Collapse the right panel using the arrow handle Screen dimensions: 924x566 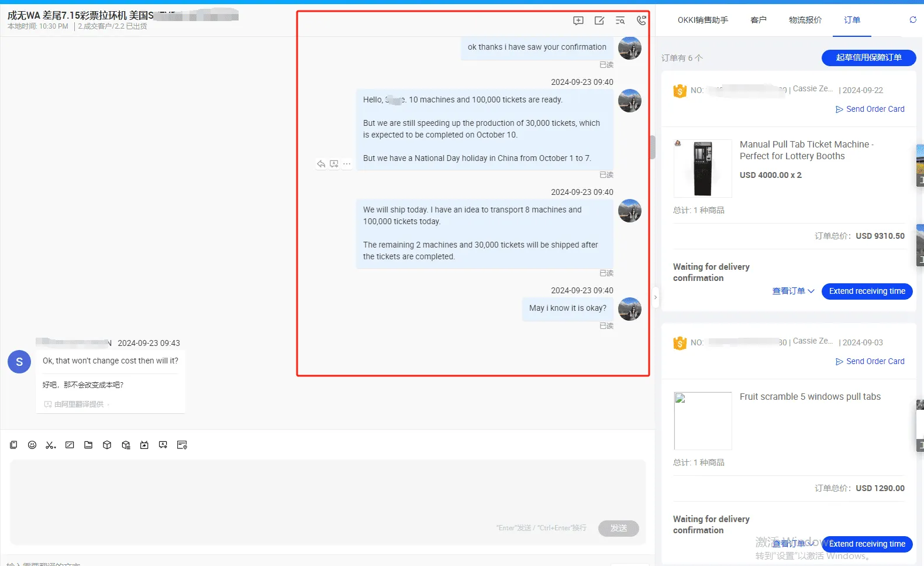[x=656, y=297]
